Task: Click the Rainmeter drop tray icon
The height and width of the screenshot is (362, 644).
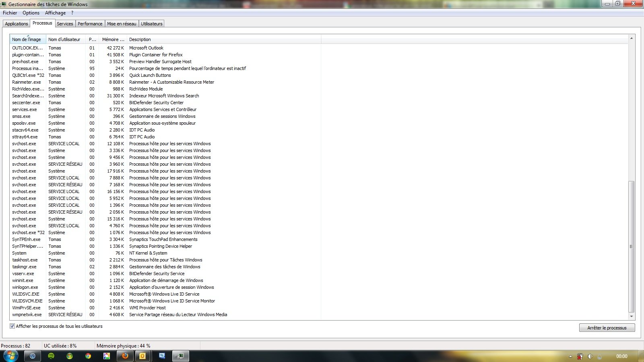Action: (x=600, y=356)
